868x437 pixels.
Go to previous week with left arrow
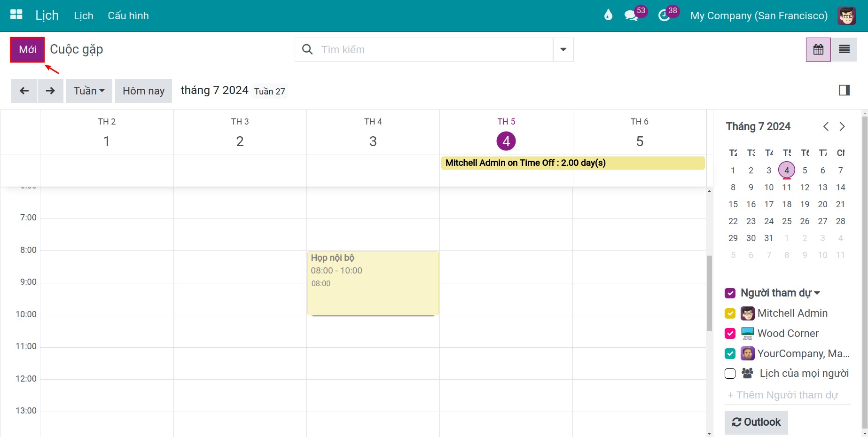(x=24, y=91)
